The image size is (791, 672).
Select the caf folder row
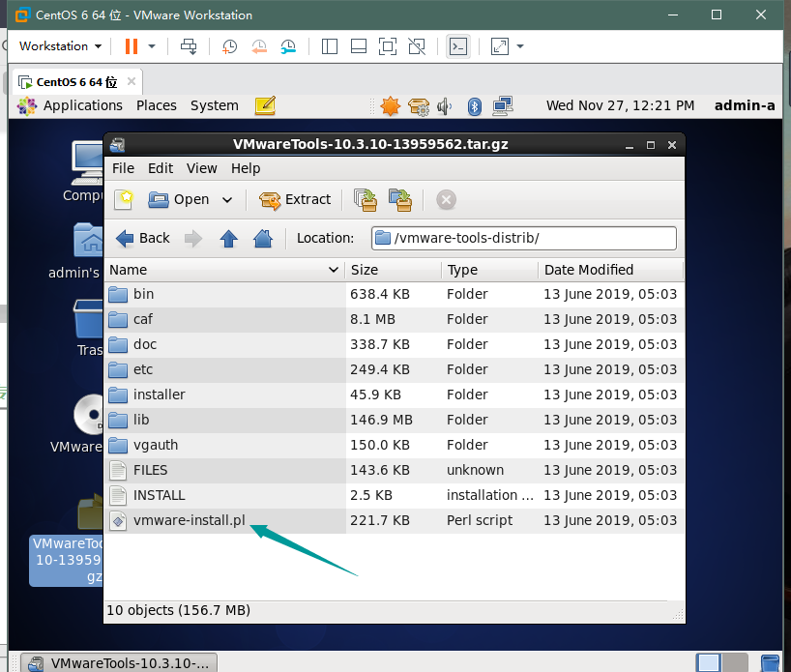[x=394, y=319]
